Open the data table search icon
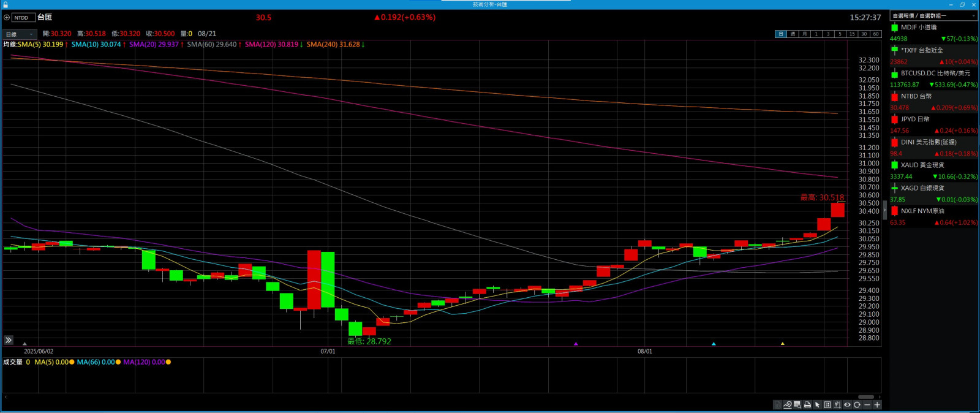The height and width of the screenshot is (413, 980). pos(797,404)
